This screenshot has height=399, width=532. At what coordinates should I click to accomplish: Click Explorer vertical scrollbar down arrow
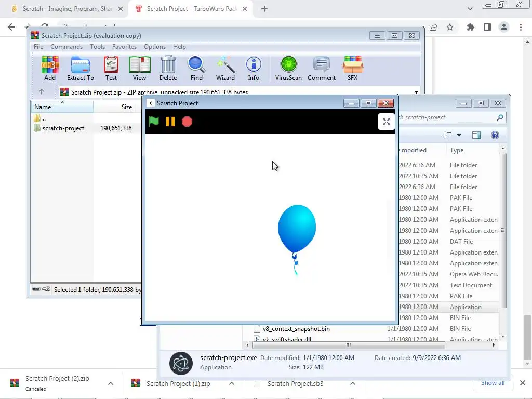(503, 336)
